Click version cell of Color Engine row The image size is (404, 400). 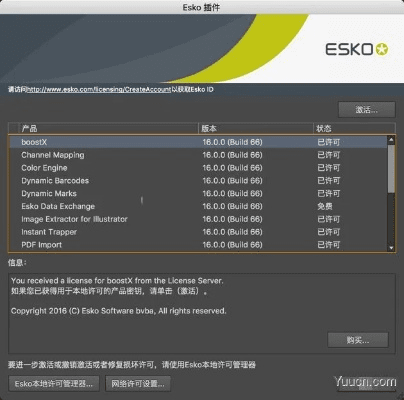(232, 168)
